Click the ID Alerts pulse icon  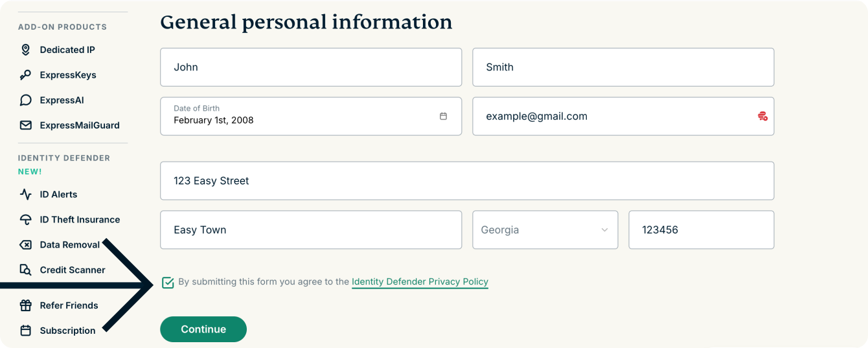(26, 194)
